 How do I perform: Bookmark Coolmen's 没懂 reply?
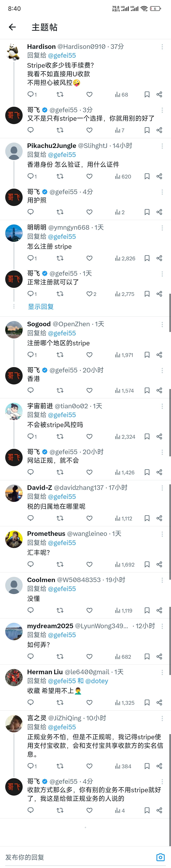pos(147,610)
